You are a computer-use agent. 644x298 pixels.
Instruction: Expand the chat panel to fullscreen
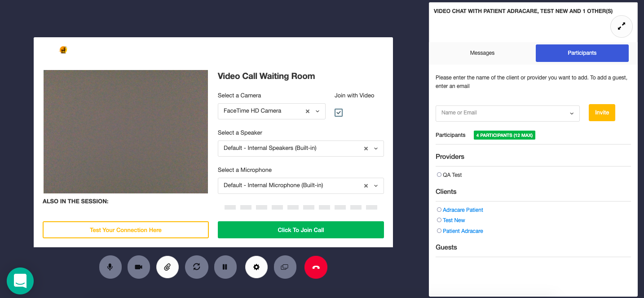coord(622,26)
